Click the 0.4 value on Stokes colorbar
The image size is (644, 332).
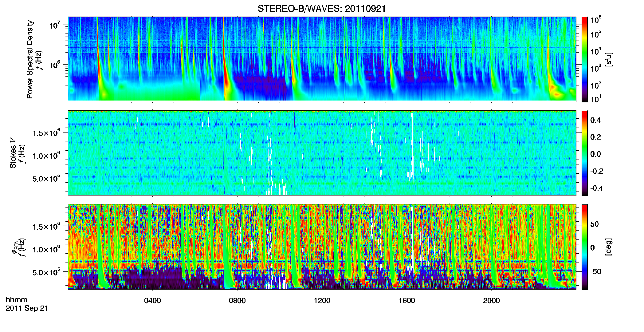coord(595,120)
